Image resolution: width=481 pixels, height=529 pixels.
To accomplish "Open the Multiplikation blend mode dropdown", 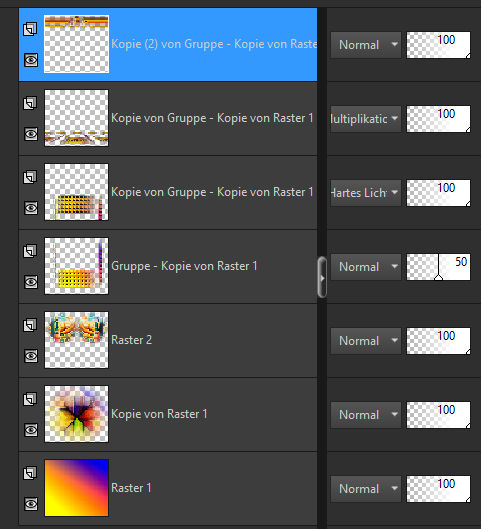I will tap(366, 119).
